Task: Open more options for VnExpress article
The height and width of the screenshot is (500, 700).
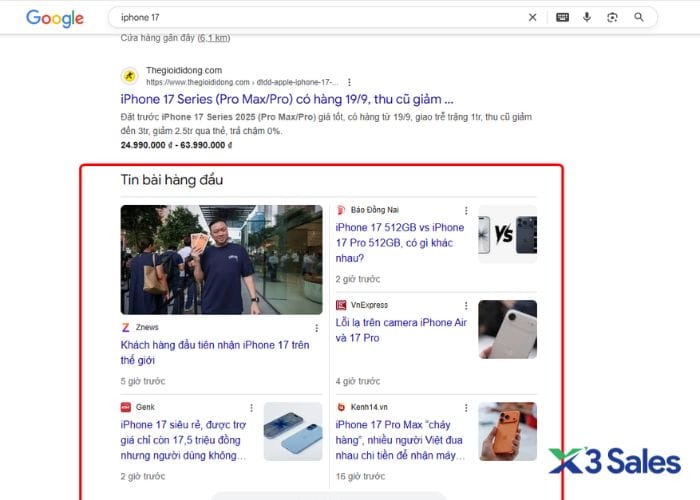Action: point(466,305)
